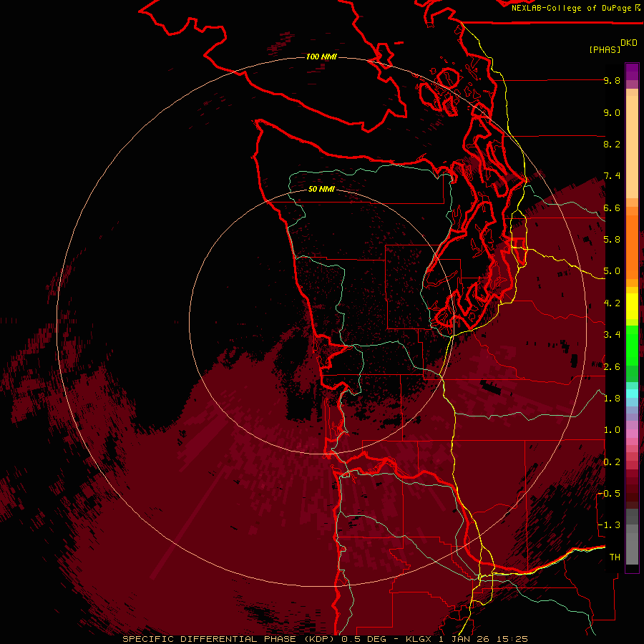The image size is (644, 644).
Task: Pick the pink segment of color bar
Action: pyautogui.click(x=632, y=434)
